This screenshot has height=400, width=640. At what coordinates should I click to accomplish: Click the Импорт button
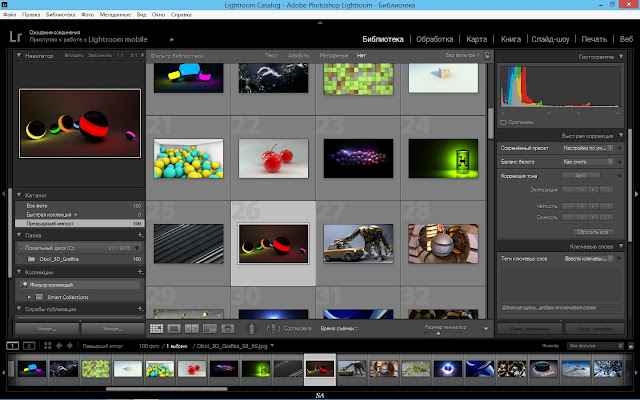46,328
